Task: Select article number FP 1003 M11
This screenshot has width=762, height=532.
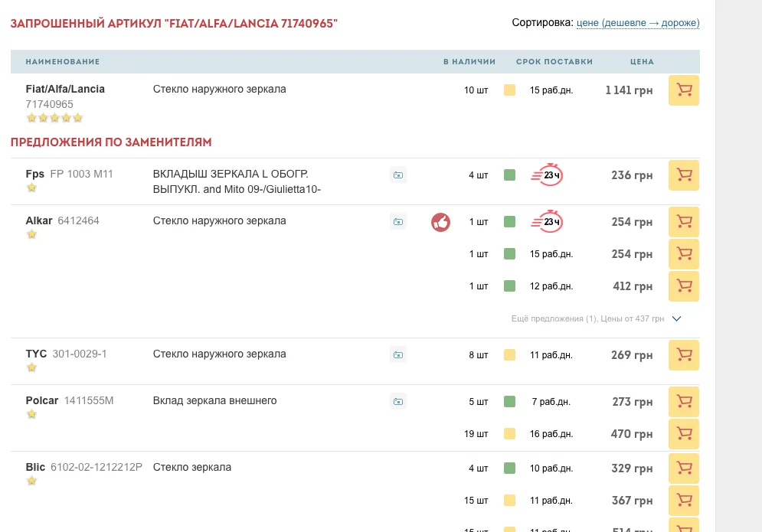Action: (x=82, y=174)
